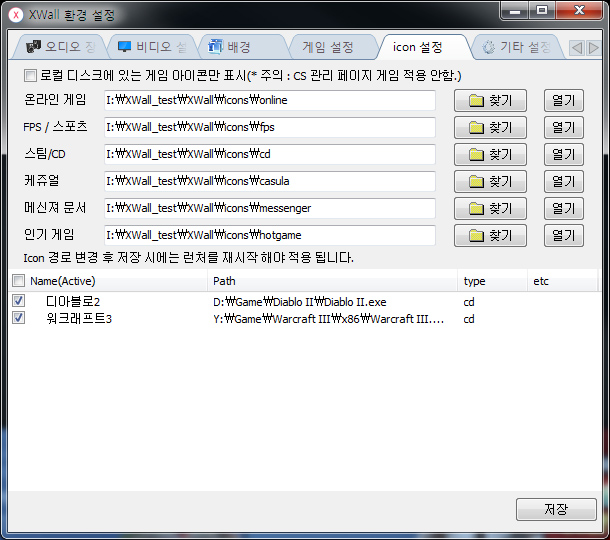Click 찾기 folder button for 인기 게임
This screenshot has height=540, width=610.
[x=490, y=235]
